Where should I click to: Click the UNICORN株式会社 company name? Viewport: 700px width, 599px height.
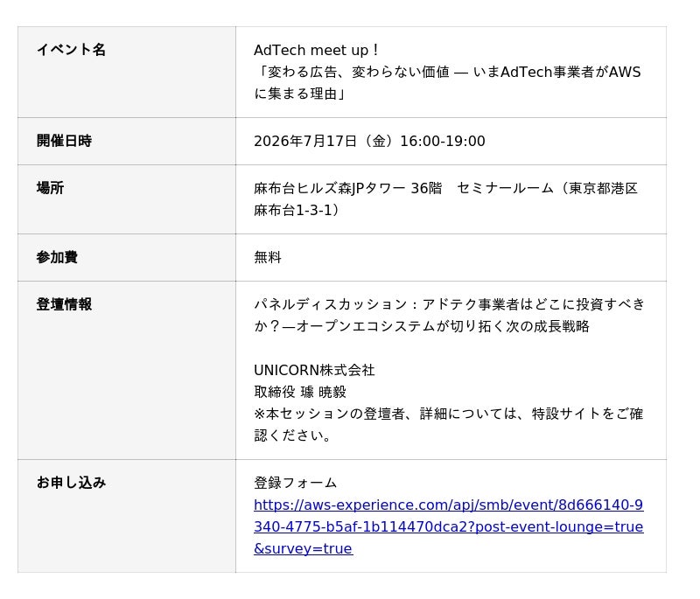point(314,370)
